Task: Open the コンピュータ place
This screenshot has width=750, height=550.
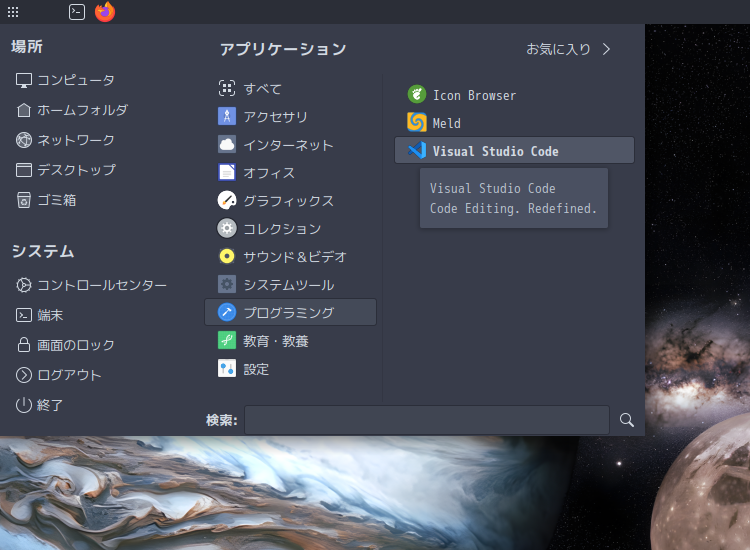Action: click(65, 80)
